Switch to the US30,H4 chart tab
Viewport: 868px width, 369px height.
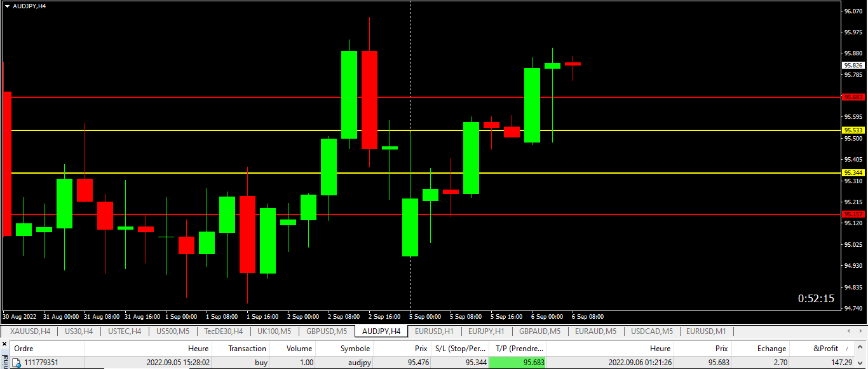79,331
